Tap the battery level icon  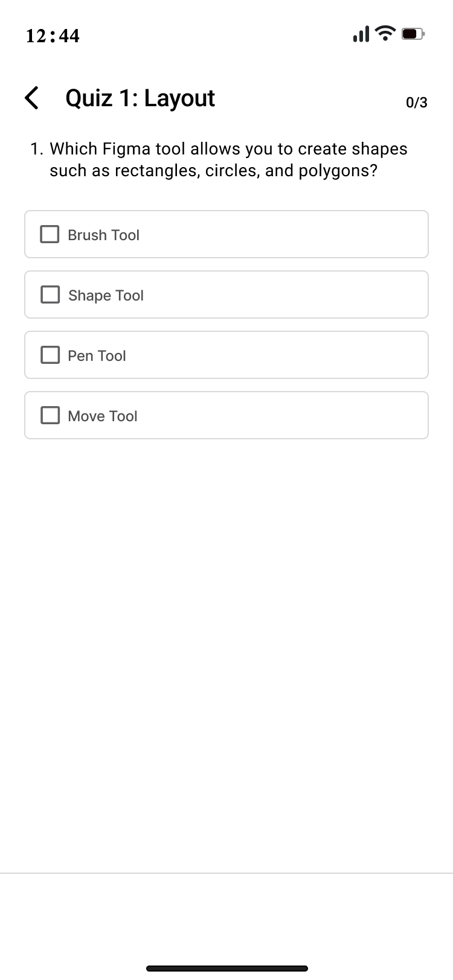pos(413,34)
